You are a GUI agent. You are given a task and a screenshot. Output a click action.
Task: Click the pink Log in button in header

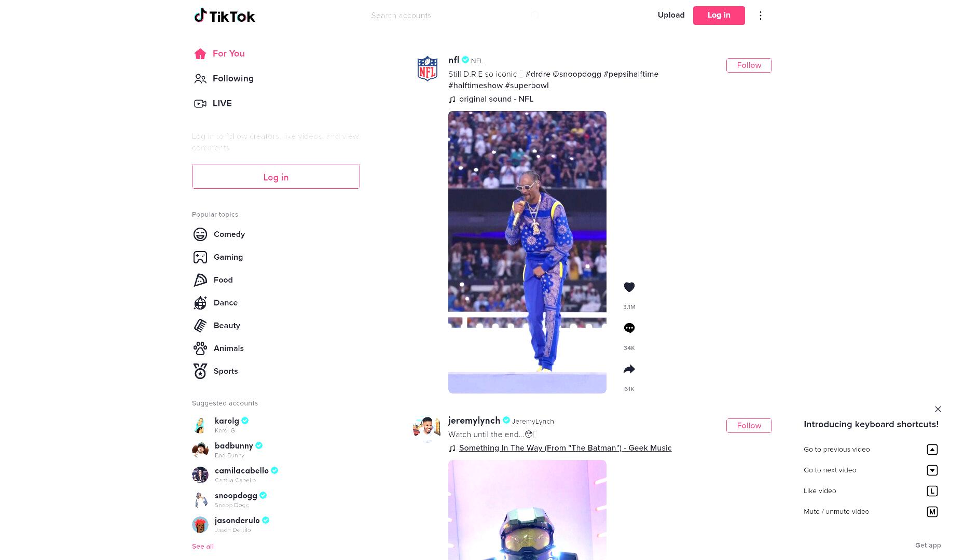(x=719, y=16)
